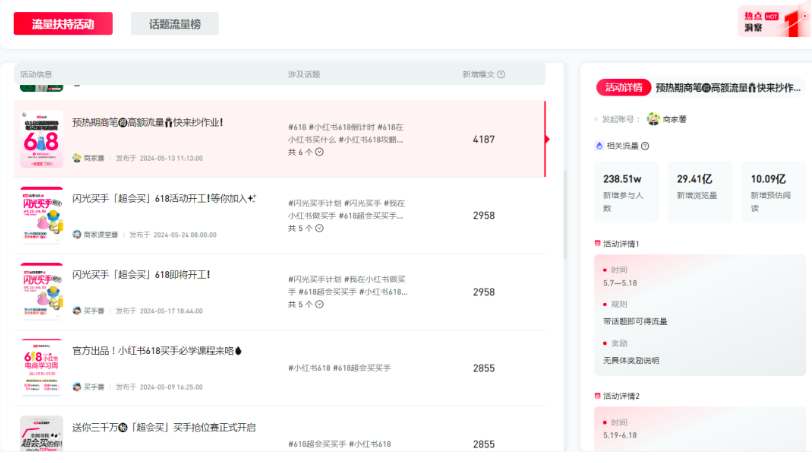Viewport: 812px width, 463px height.
Task: Click publish date 2024-05-13 11:13:00
Action: (171, 158)
